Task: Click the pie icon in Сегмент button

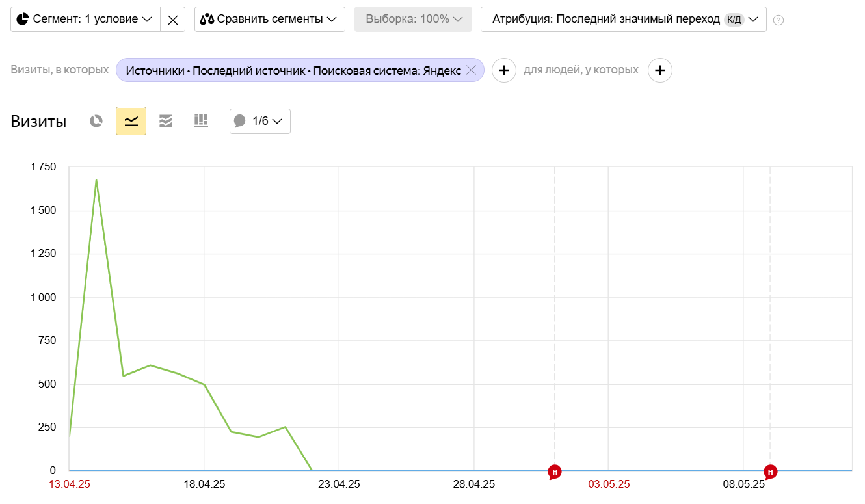Action: 23,20
